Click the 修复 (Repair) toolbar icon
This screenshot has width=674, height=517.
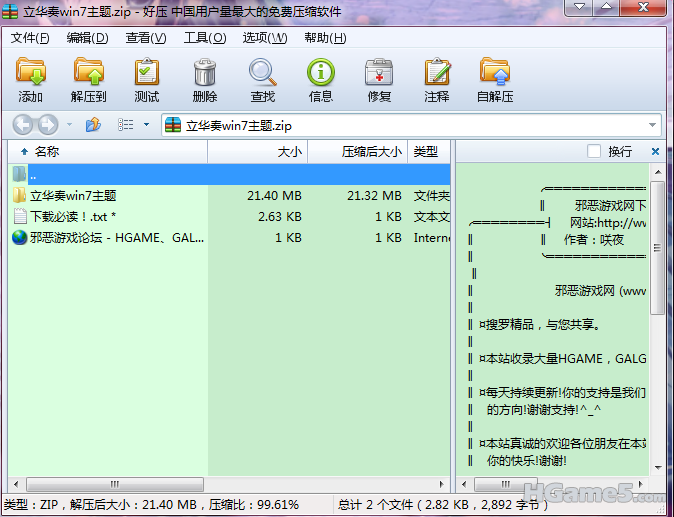(x=379, y=80)
